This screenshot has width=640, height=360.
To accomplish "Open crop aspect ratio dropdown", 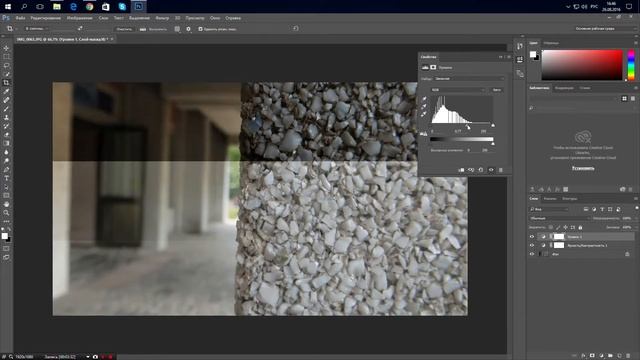I will tap(37, 29).
